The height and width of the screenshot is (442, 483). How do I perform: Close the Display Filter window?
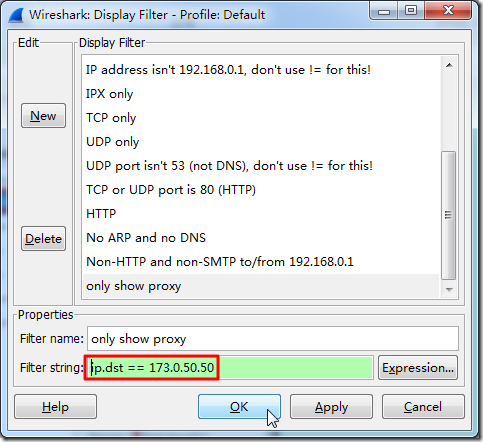(x=448, y=11)
